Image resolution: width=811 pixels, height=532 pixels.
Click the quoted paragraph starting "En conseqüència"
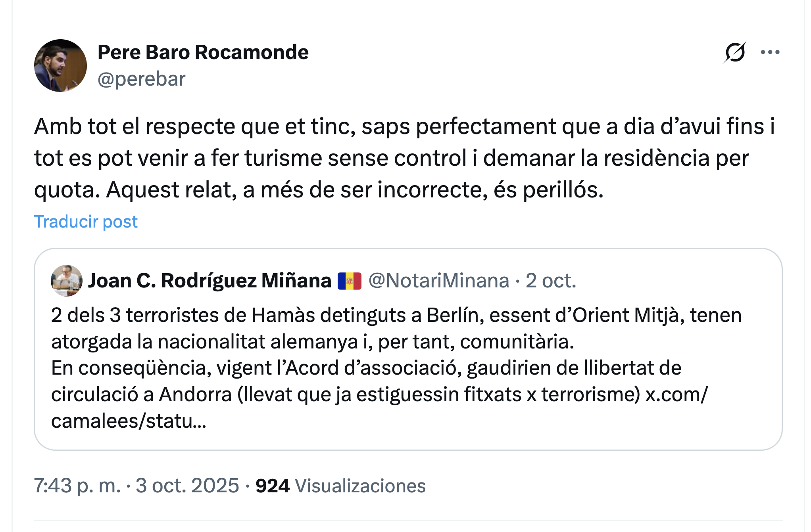click(x=366, y=368)
